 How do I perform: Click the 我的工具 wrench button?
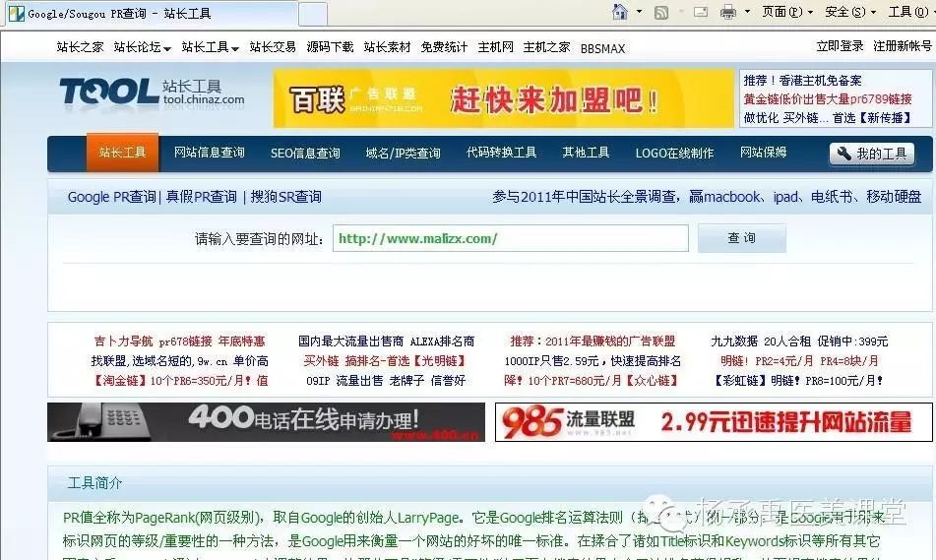click(x=872, y=154)
